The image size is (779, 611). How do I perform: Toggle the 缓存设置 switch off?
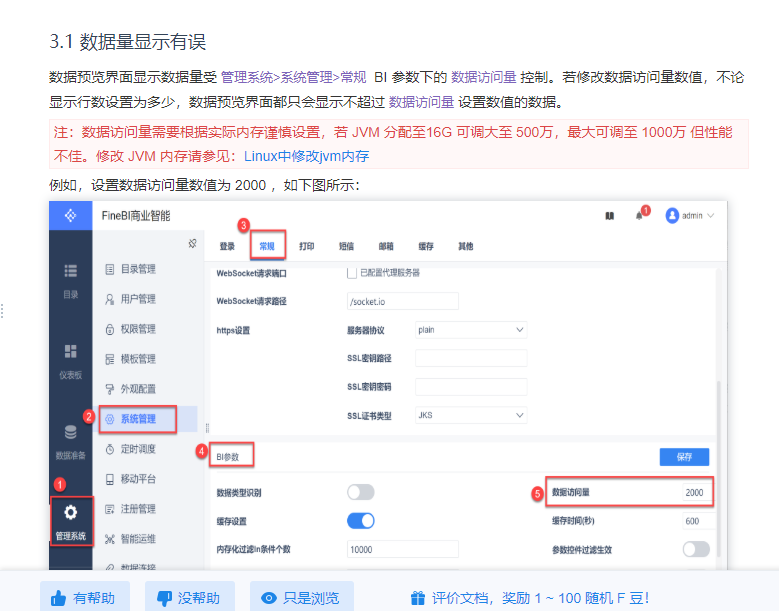coord(361,521)
